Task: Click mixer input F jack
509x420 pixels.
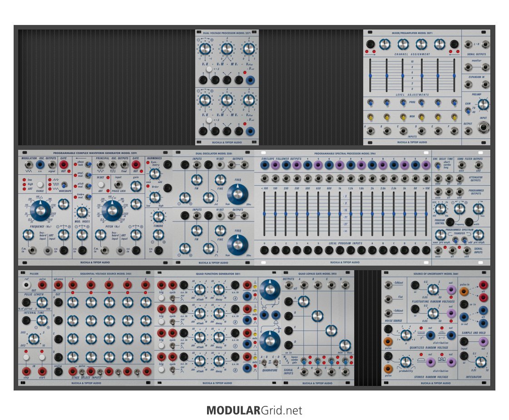Action: [x=454, y=131]
